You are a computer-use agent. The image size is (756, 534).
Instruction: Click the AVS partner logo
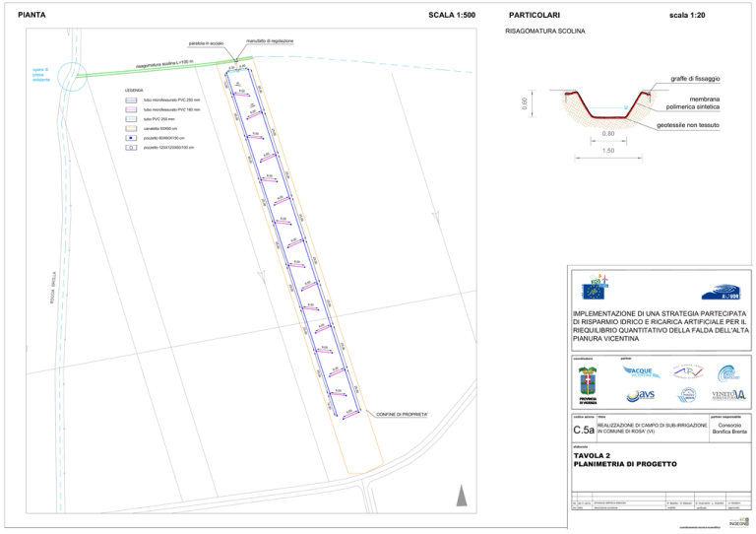[x=640, y=395]
